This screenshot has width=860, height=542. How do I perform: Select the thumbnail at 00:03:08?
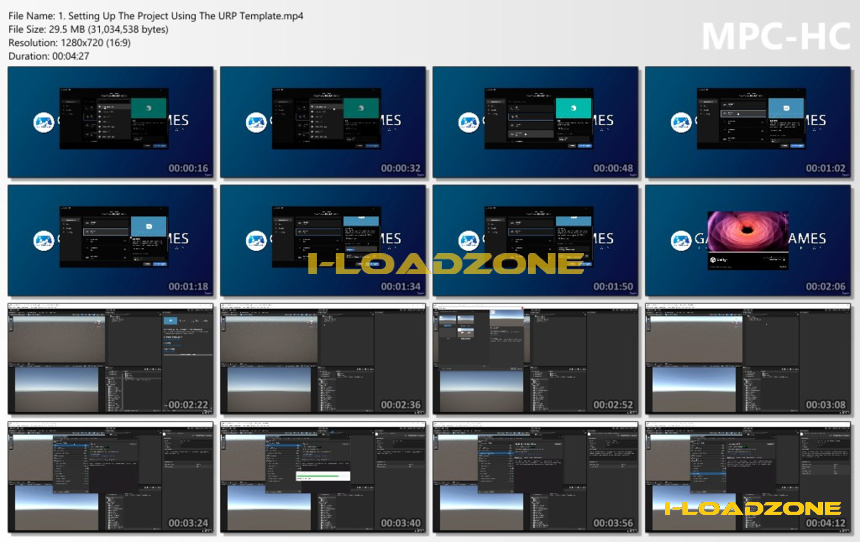coord(748,359)
